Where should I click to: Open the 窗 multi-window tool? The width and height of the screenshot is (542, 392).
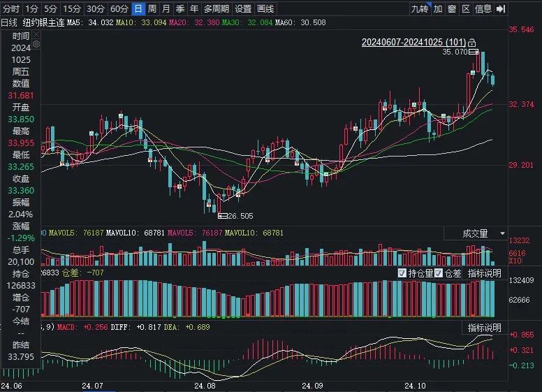tap(452, 9)
